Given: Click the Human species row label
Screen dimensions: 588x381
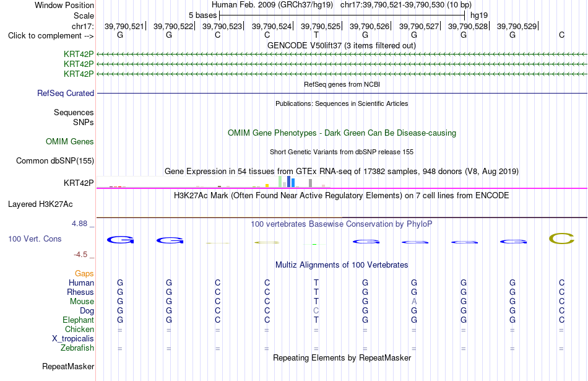Looking at the screenshot, I should [81, 282].
